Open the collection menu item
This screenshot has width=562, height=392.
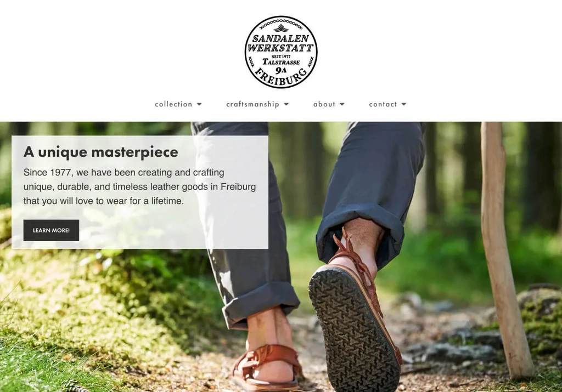[173, 104]
